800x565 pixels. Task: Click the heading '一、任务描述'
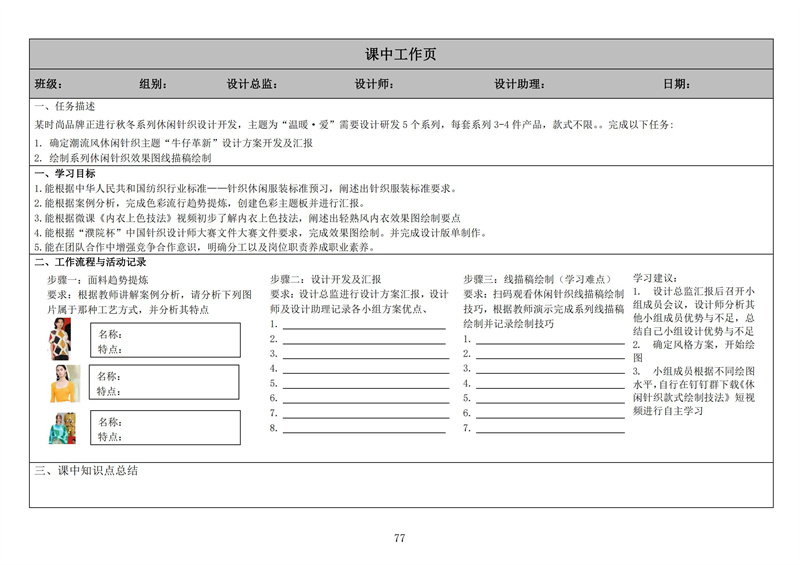(65, 106)
